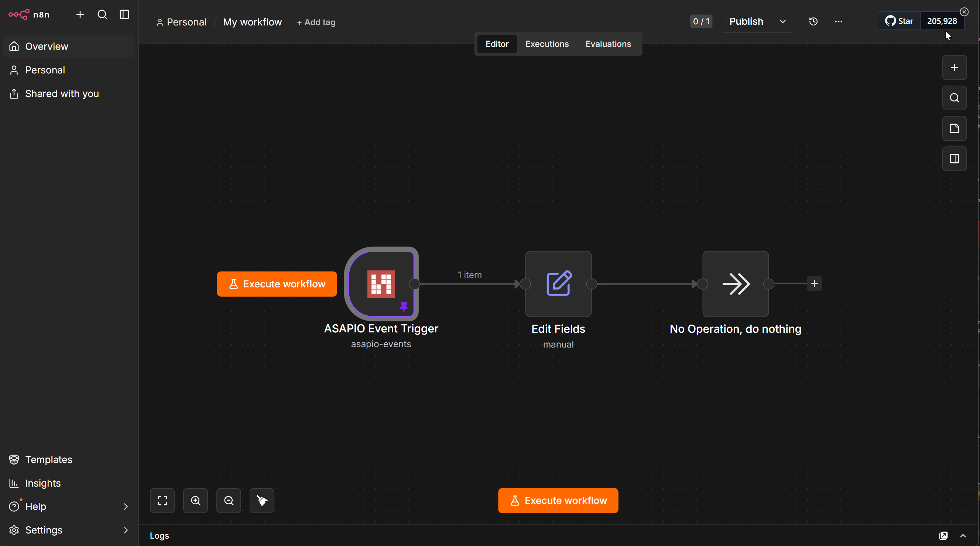
Task: Expand the Help submenu arrow
Action: click(126, 507)
